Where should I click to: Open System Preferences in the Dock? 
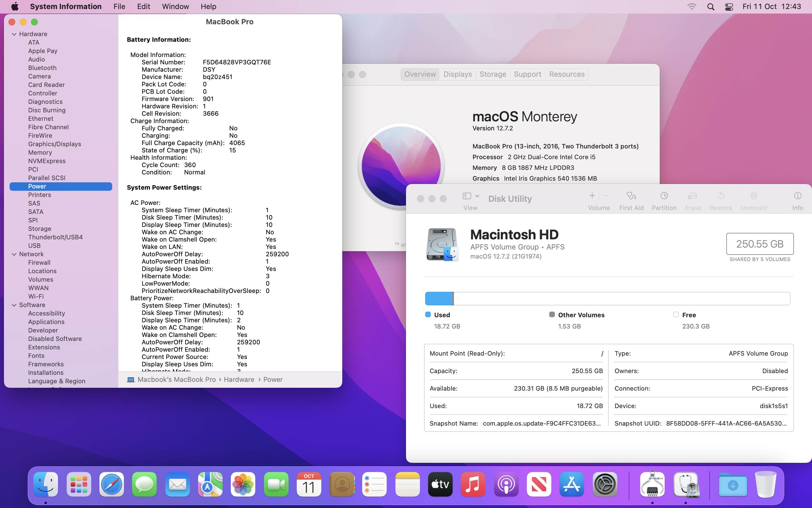coord(605,484)
